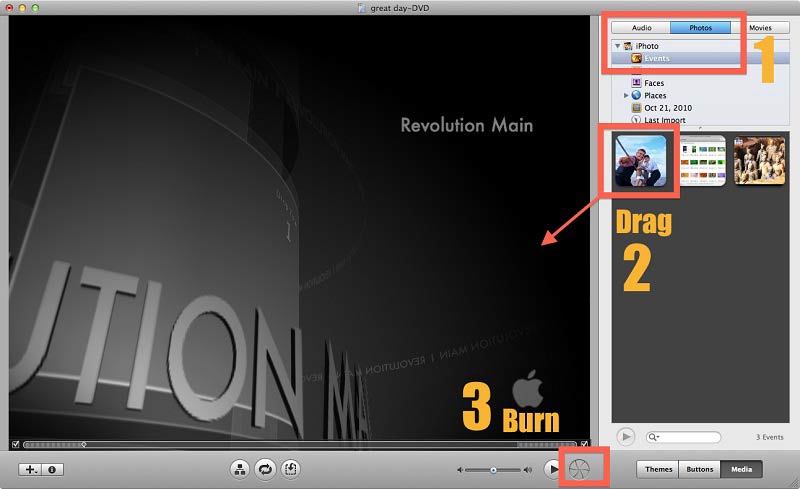
Task: Click the Burn disc icon
Action: tap(580, 468)
